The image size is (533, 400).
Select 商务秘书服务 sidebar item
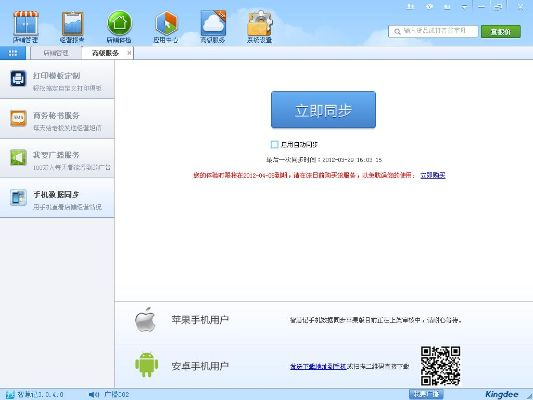point(57,119)
